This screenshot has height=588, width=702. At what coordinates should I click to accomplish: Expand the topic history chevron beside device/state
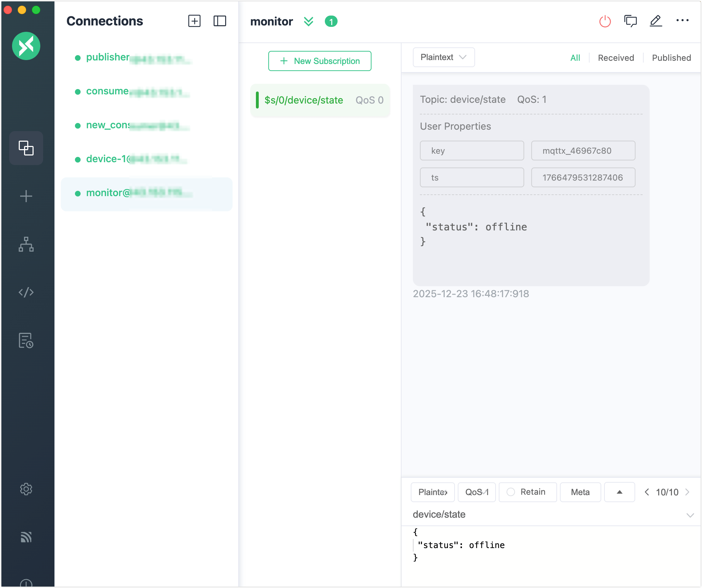point(690,515)
